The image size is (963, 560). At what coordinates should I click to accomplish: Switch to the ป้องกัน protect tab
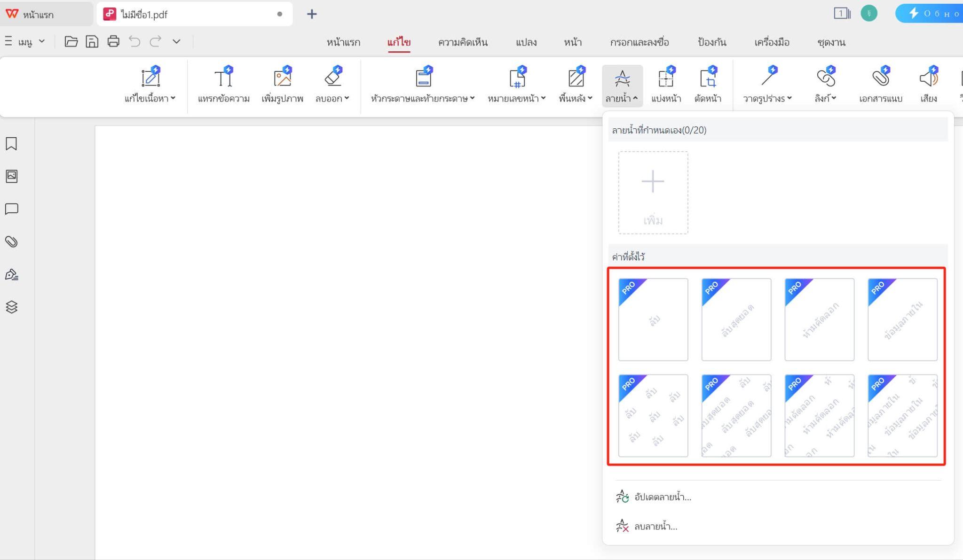(x=711, y=42)
